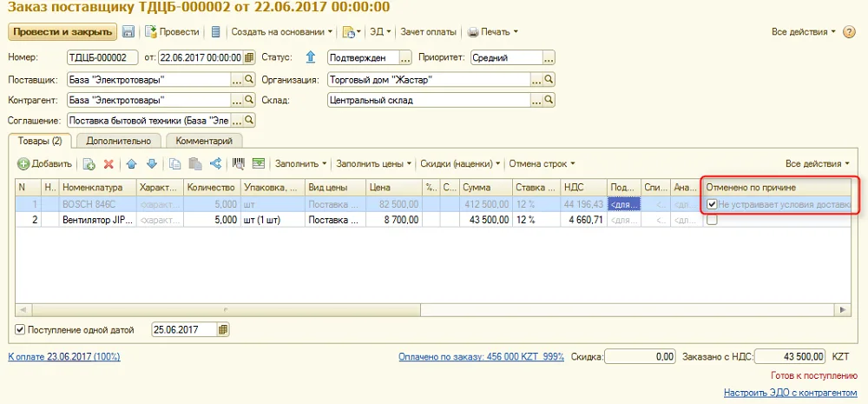Click the Номер field ТДЦБ-000002
Screen dimensions: 868x404
pyautogui.click(x=102, y=57)
